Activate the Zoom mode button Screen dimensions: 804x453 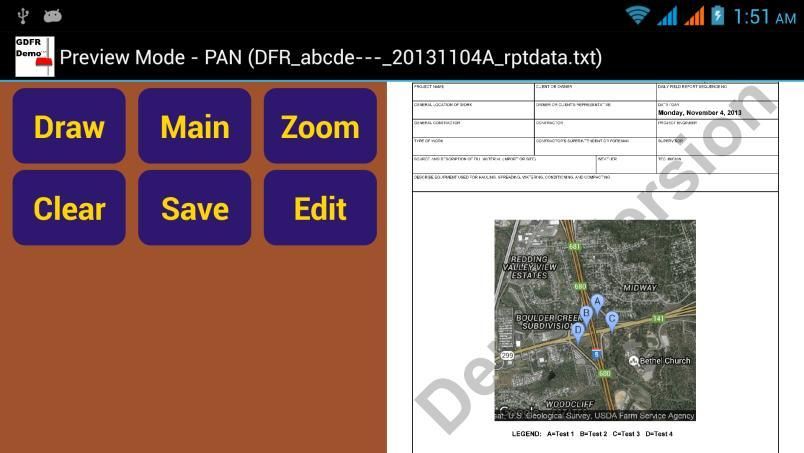(320, 127)
